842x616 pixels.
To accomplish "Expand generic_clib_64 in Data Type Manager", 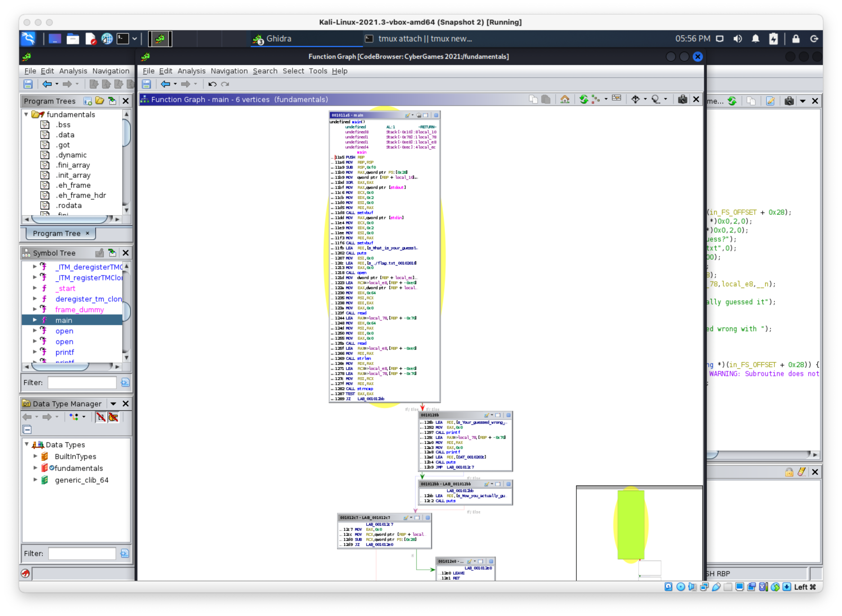I will click(x=35, y=480).
